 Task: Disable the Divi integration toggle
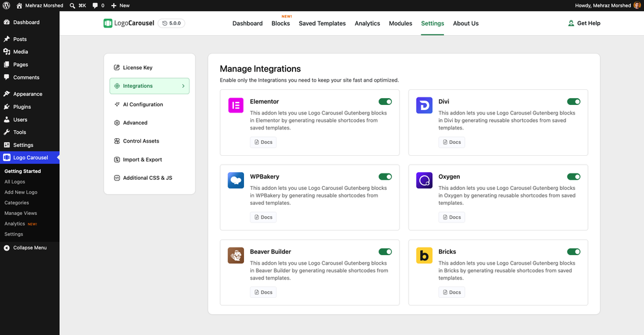point(574,102)
